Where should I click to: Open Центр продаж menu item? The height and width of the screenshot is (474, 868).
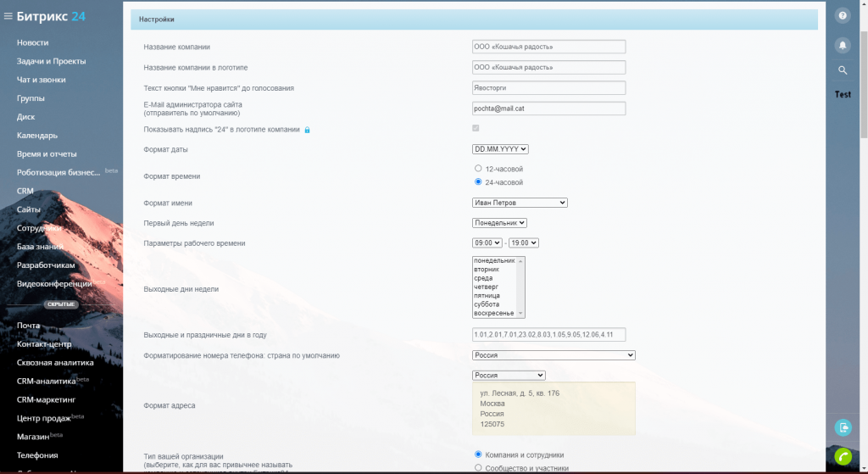pyautogui.click(x=44, y=418)
